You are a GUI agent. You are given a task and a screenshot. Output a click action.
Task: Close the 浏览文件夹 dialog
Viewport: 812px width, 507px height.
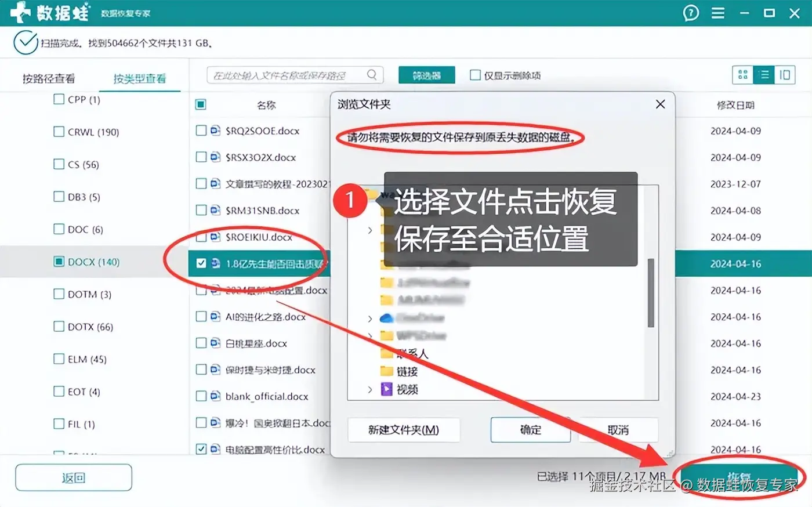pyautogui.click(x=660, y=104)
